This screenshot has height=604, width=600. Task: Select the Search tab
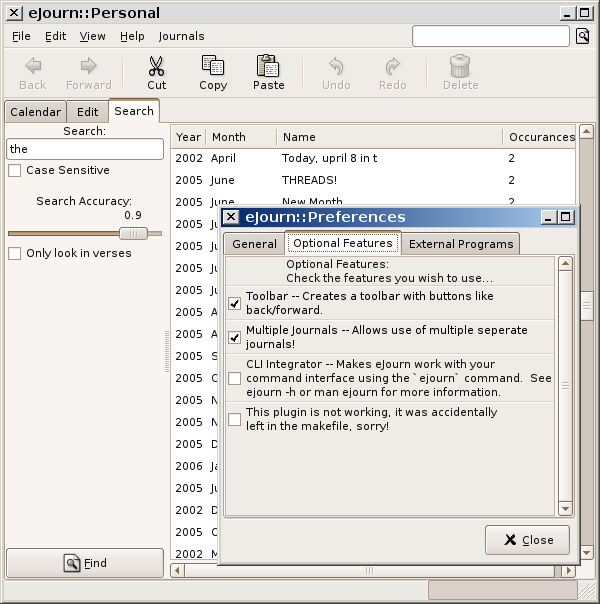(x=134, y=111)
